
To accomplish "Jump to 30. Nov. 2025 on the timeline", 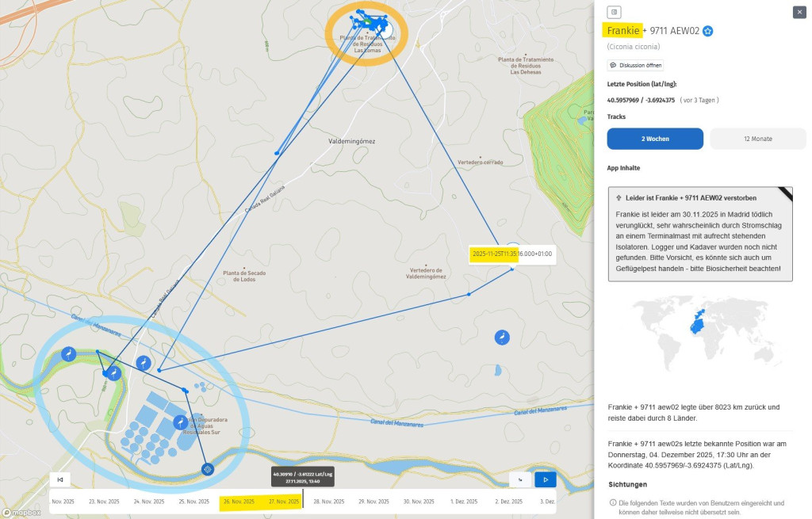I will pyautogui.click(x=418, y=502).
